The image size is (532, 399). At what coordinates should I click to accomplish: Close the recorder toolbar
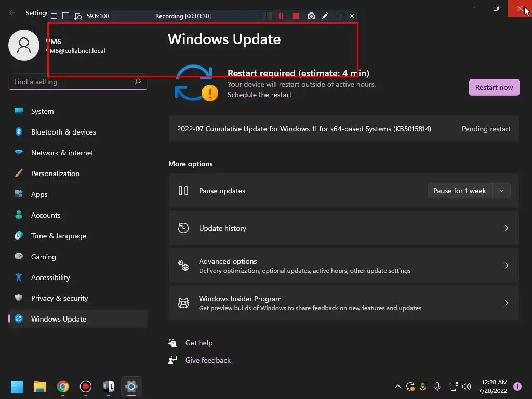click(x=352, y=16)
